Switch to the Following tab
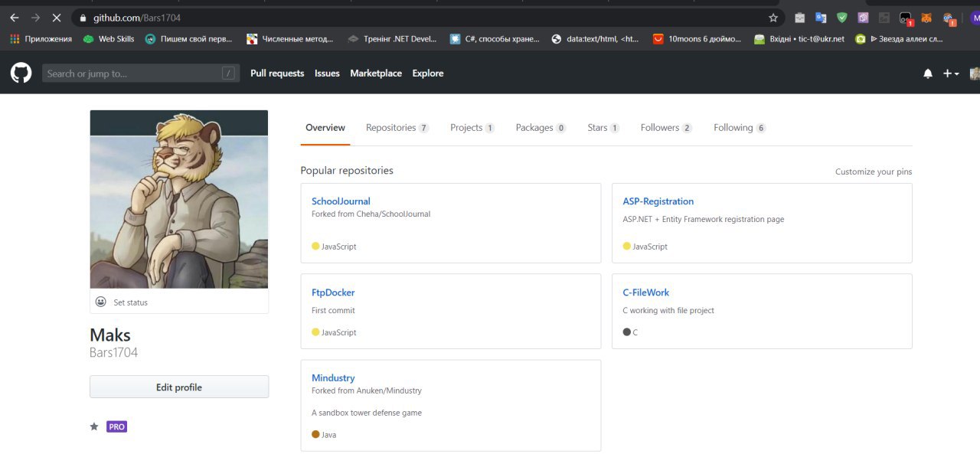The height and width of the screenshot is (464, 980). pyautogui.click(x=740, y=128)
